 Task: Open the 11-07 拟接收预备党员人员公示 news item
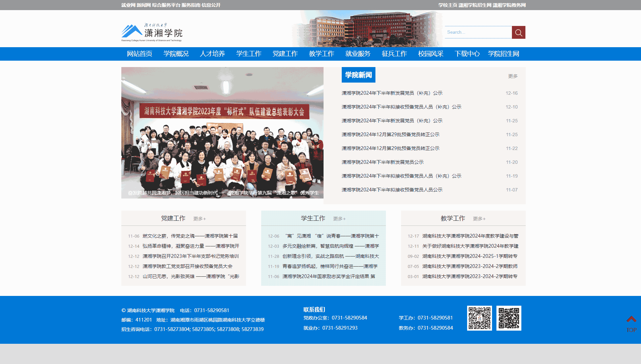click(x=392, y=190)
